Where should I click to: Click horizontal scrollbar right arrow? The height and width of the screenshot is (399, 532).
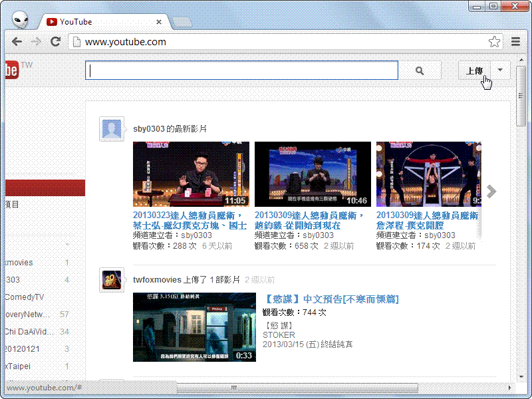[x=509, y=388]
